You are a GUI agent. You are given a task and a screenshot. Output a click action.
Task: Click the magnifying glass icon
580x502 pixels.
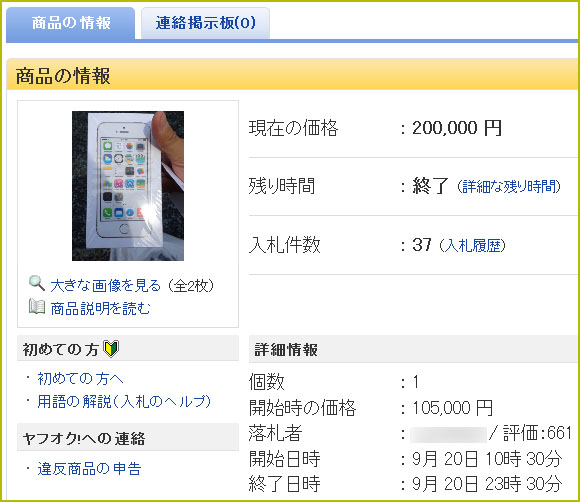click(37, 283)
